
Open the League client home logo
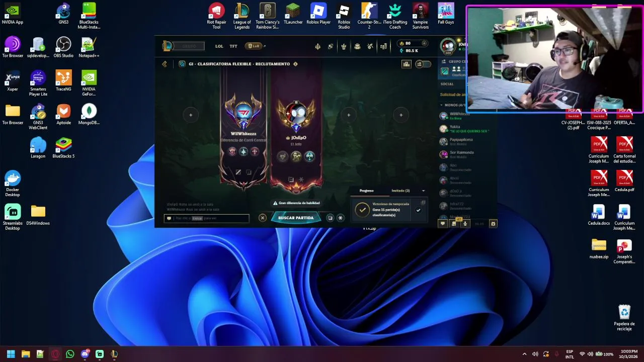(167, 46)
